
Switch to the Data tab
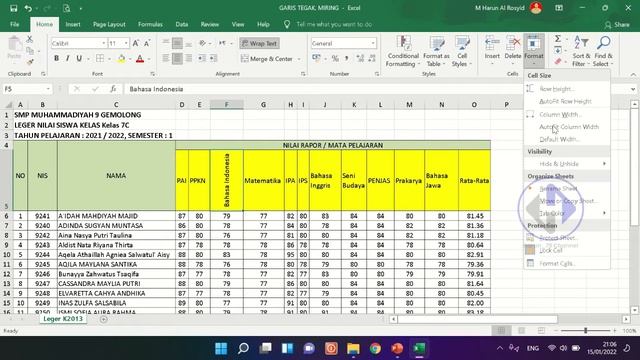pyautogui.click(x=182, y=24)
